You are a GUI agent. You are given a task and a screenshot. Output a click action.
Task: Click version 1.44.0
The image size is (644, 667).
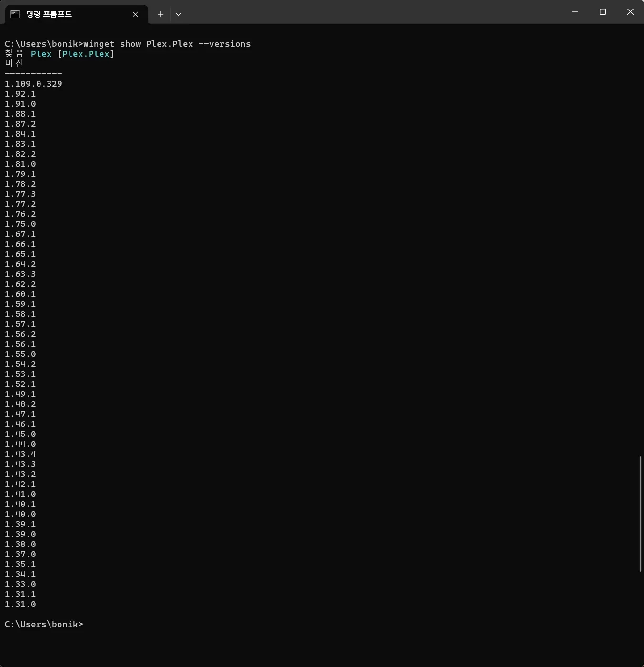tap(20, 444)
